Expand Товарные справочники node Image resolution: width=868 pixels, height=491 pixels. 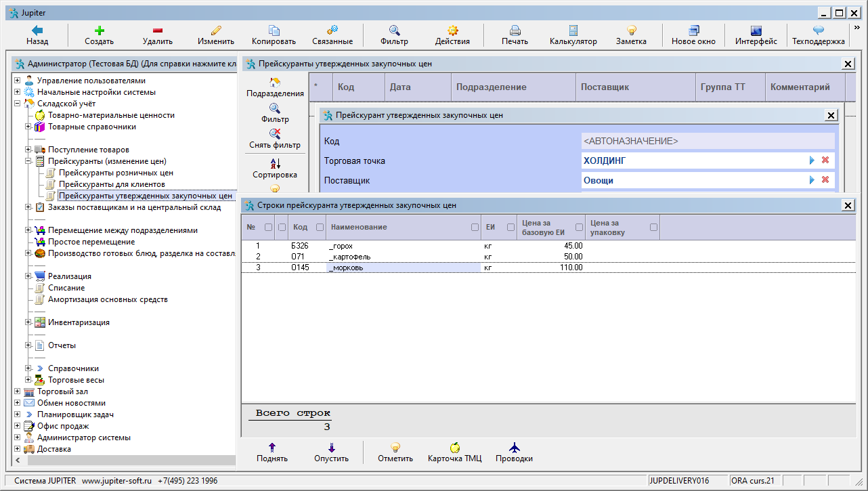28,127
